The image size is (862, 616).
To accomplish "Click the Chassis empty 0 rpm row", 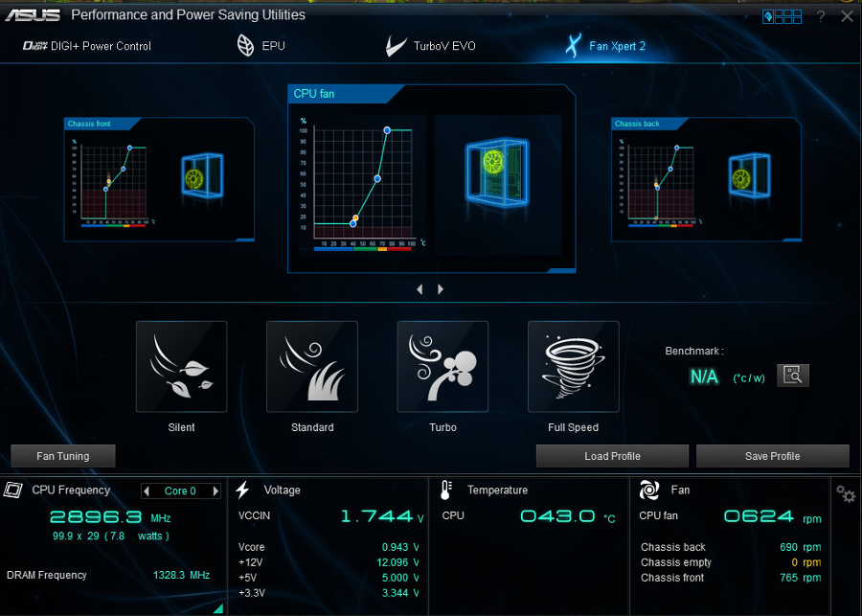I will (731, 562).
